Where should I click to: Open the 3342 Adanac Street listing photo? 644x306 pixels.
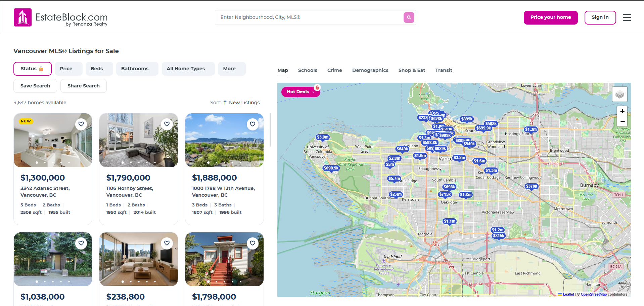click(53, 140)
